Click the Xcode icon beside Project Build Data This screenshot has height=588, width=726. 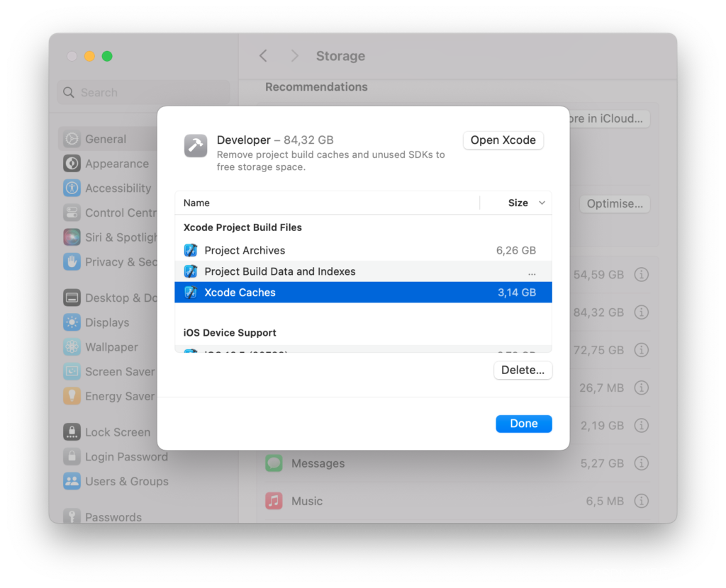191,271
